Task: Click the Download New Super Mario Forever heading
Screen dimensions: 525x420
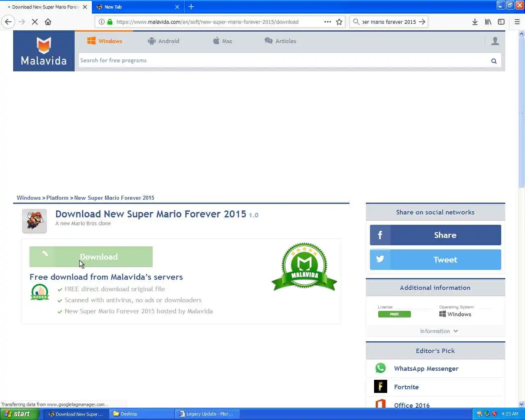Action: [x=151, y=214]
